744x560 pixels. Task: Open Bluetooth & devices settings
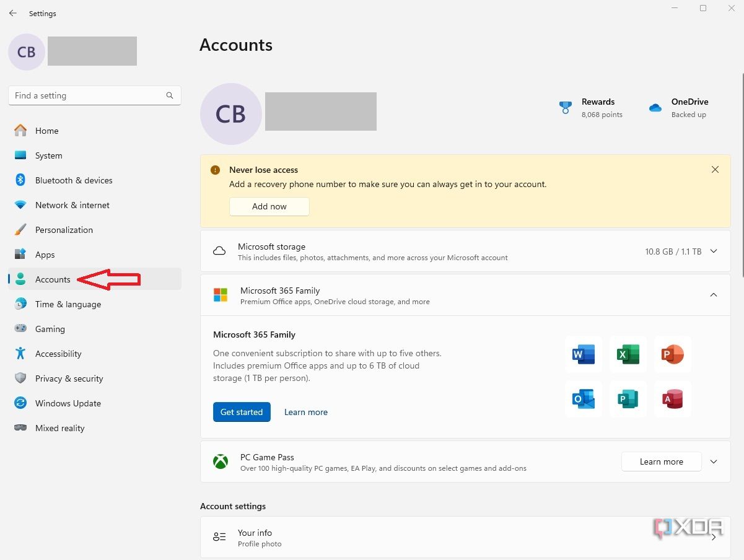[x=74, y=180]
